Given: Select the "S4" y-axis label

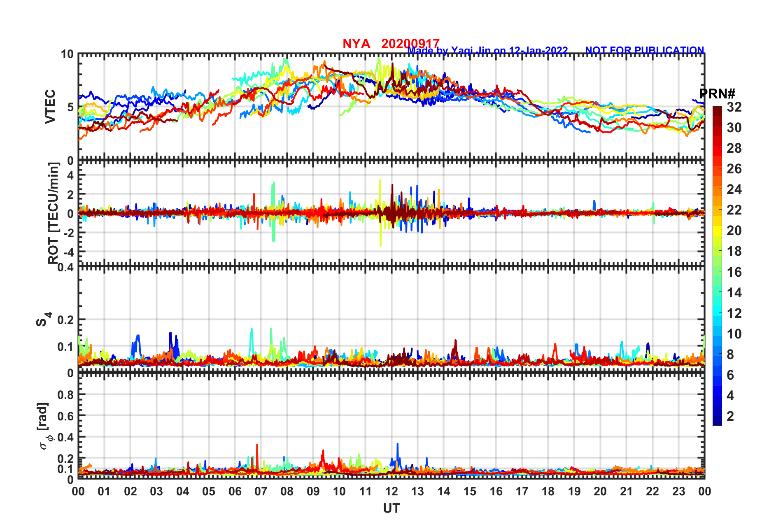Looking at the screenshot, I should [44, 319].
